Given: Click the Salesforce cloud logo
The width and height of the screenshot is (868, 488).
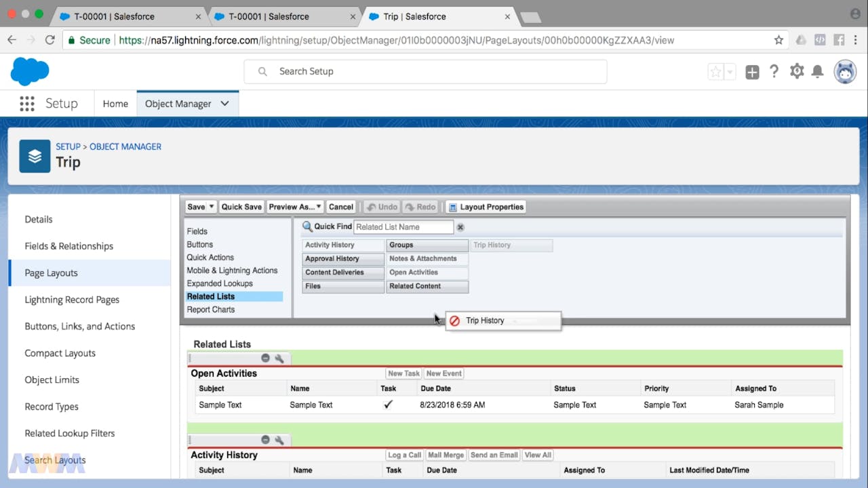Looking at the screenshot, I should coord(30,71).
